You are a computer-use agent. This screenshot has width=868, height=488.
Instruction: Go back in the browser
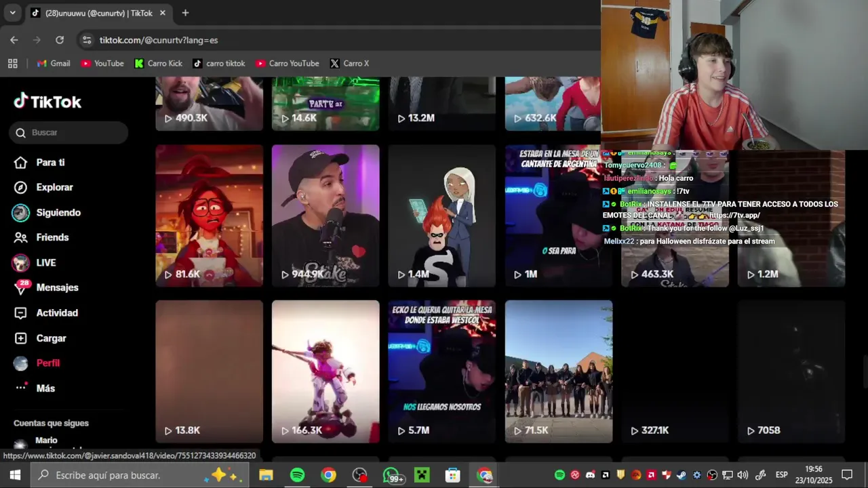coord(14,40)
